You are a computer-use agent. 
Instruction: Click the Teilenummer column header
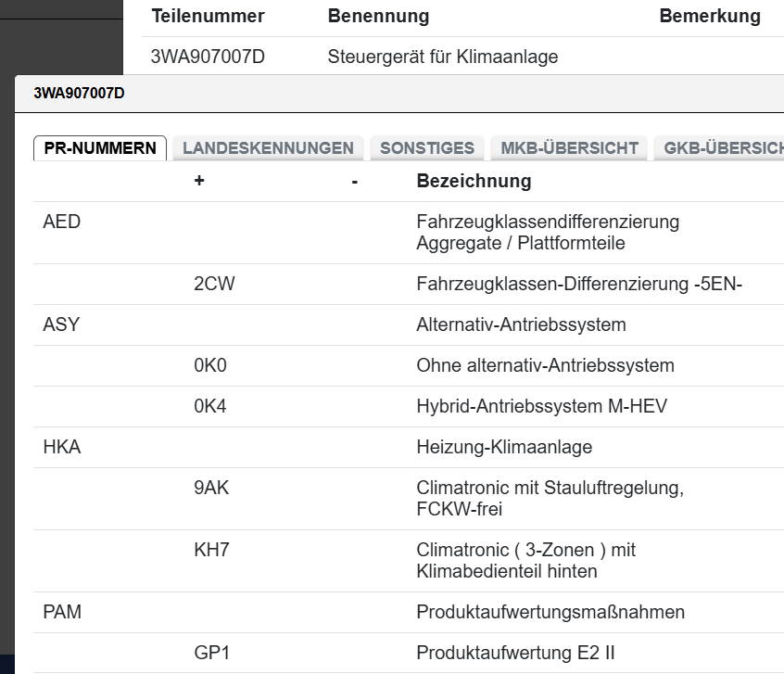click(208, 17)
